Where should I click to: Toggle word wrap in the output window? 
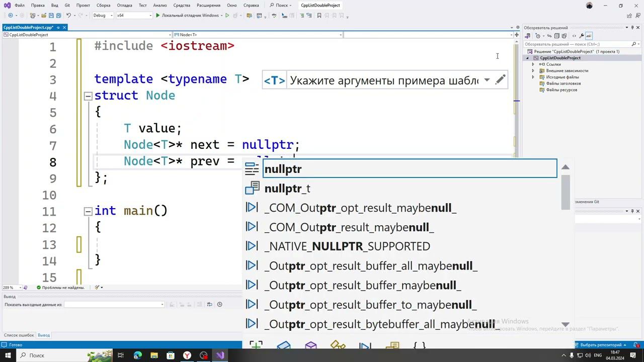[x=210, y=304]
